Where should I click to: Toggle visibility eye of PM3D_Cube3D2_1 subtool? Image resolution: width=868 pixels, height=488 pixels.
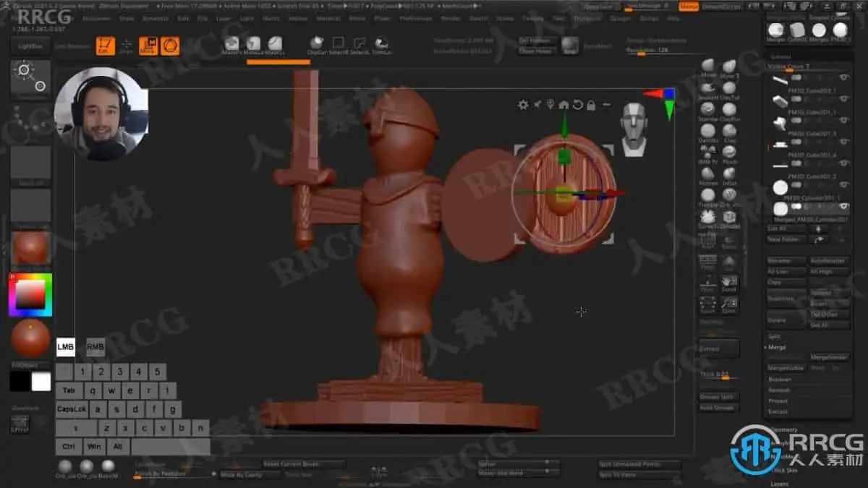point(843,77)
